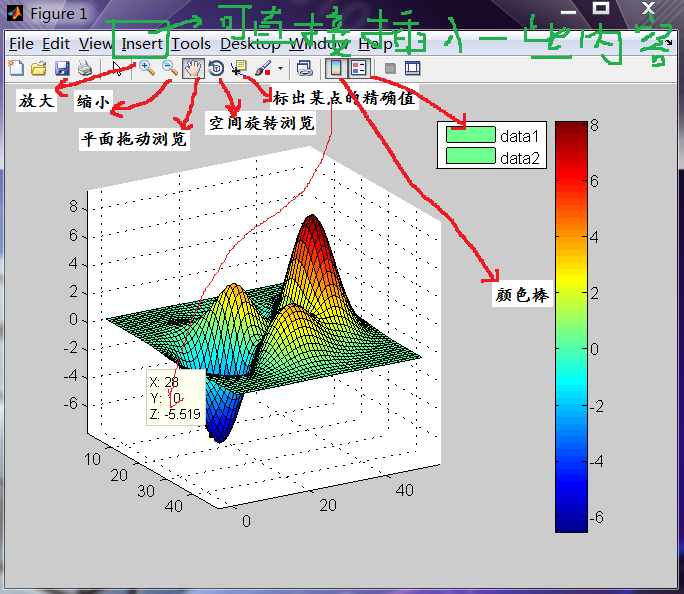
Task: Print the figure using printer icon
Action: coord(85,68)
